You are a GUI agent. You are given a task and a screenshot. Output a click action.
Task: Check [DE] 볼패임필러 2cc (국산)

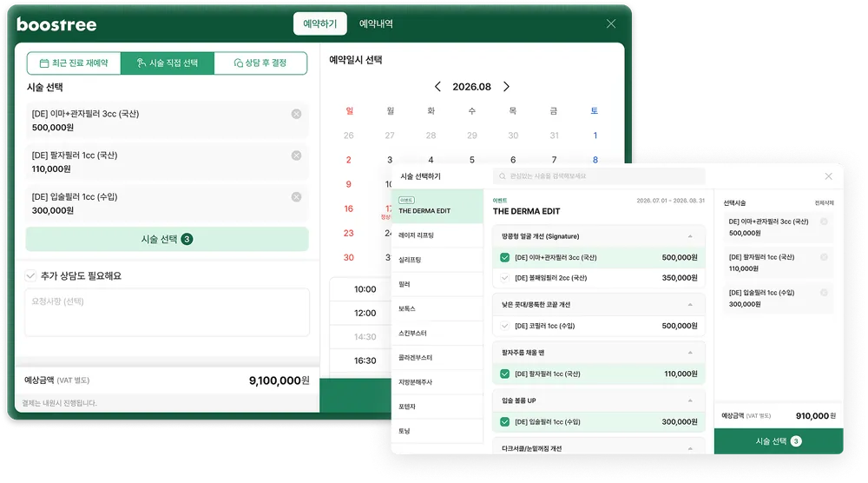pos(504,278)
